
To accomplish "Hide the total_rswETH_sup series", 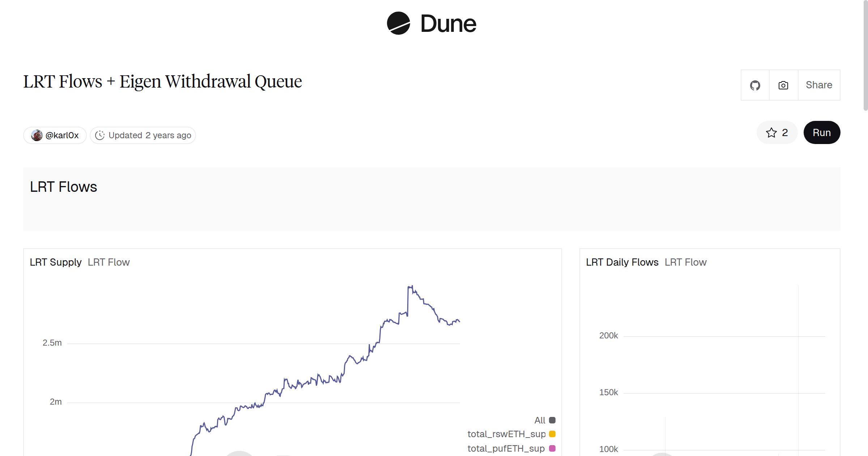I will [x=506, y=434].
